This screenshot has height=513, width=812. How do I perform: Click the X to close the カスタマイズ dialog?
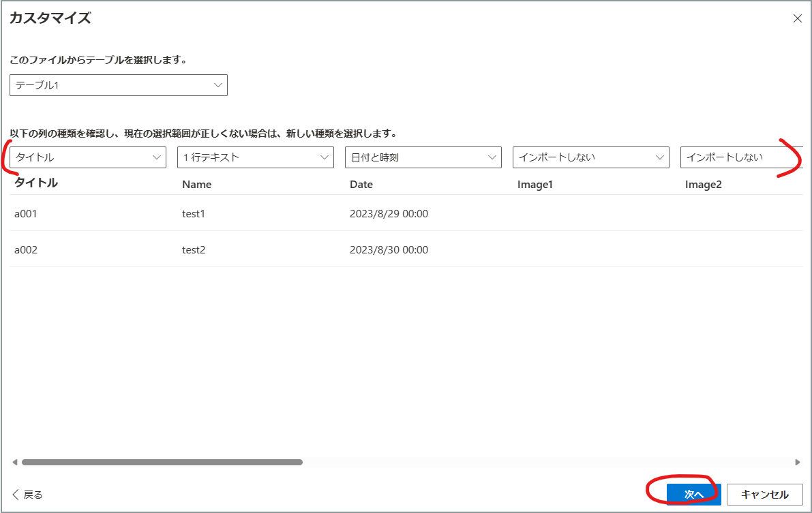798,18
